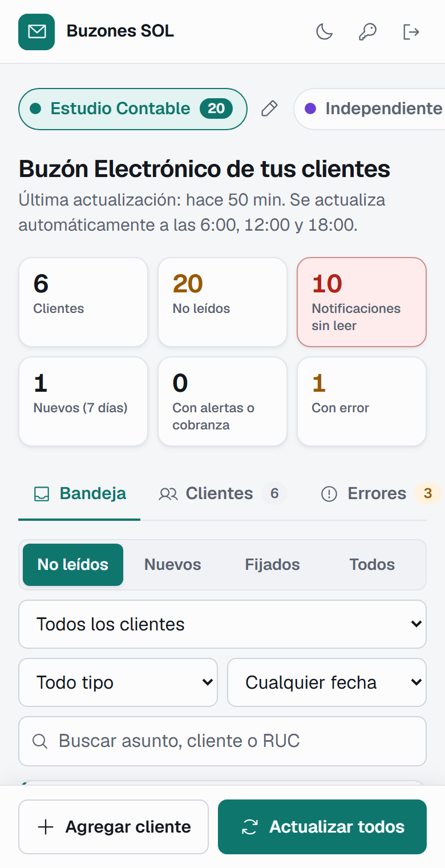Open the 10 Notificaciones sin leer card
The height and width of the screenshot is (868, 445).
click(x=362, y=302)
